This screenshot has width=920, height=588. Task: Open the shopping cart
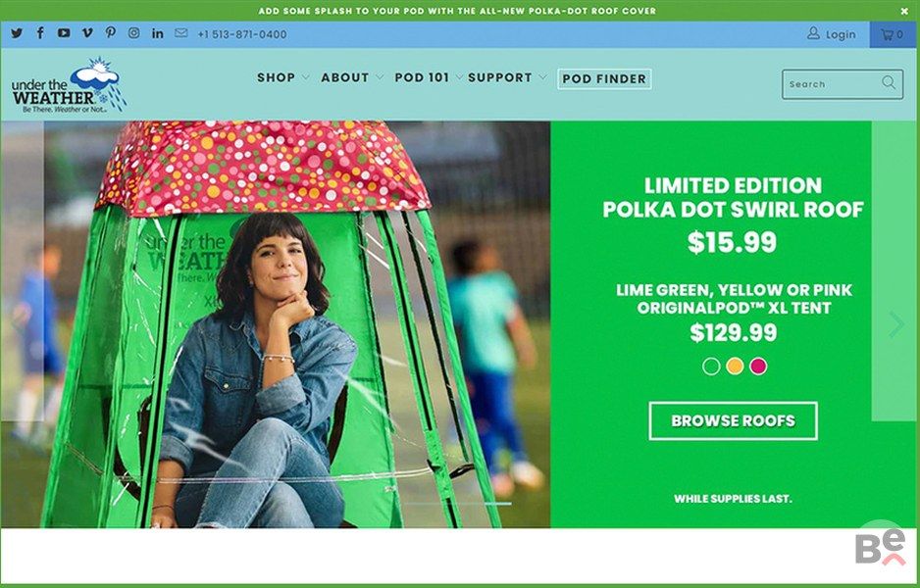893,34
